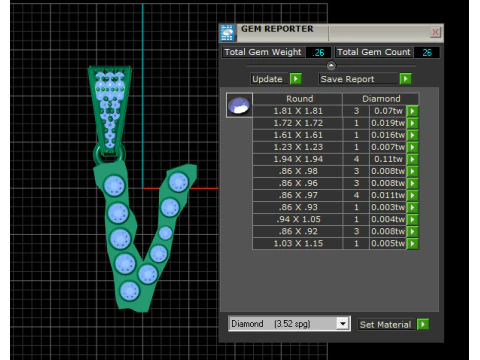This screenshot has width=480, height=360.
Task: Click the 0.007tw weight value
Action: point(388,147)
